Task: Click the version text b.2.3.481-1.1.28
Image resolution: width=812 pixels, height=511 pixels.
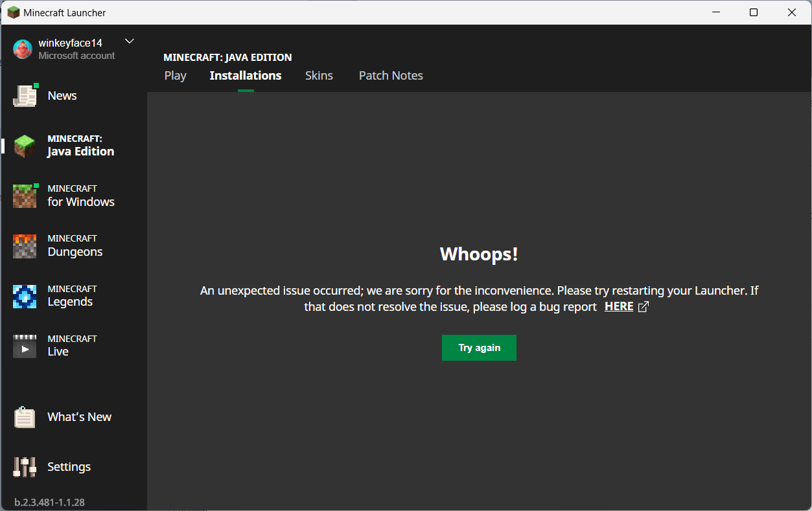Action: pyautogui.click(x=50, y=502)
